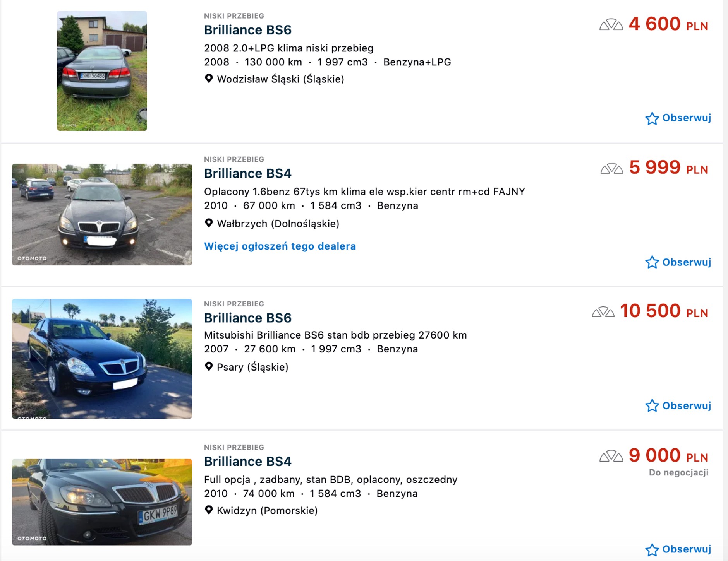728x561 pixels.
Task: Click the location pin next to Wałbrzych
Action: tap(209, 223)
